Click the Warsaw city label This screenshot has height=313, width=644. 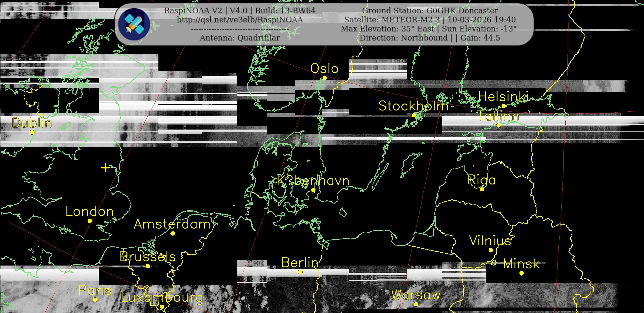point(416,295)
